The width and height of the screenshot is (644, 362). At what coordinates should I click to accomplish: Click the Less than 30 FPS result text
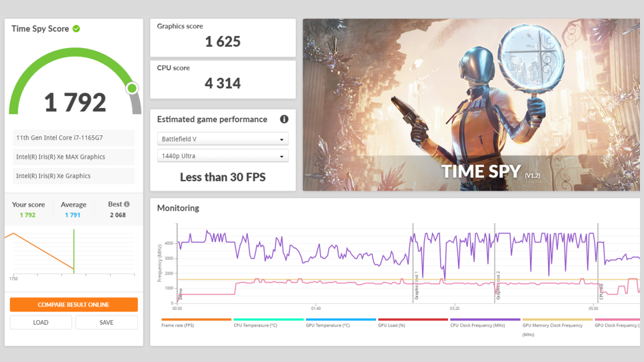coord(223,177)
